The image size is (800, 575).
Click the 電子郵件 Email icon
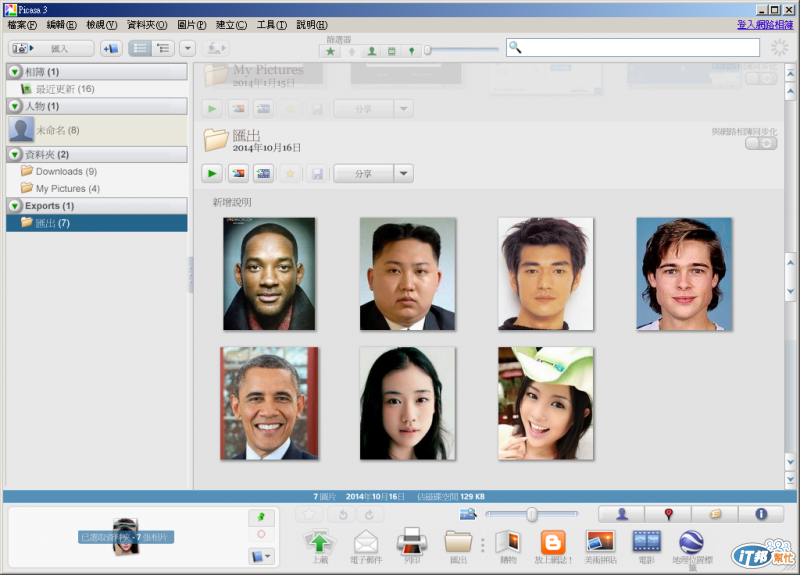point(366,546)
